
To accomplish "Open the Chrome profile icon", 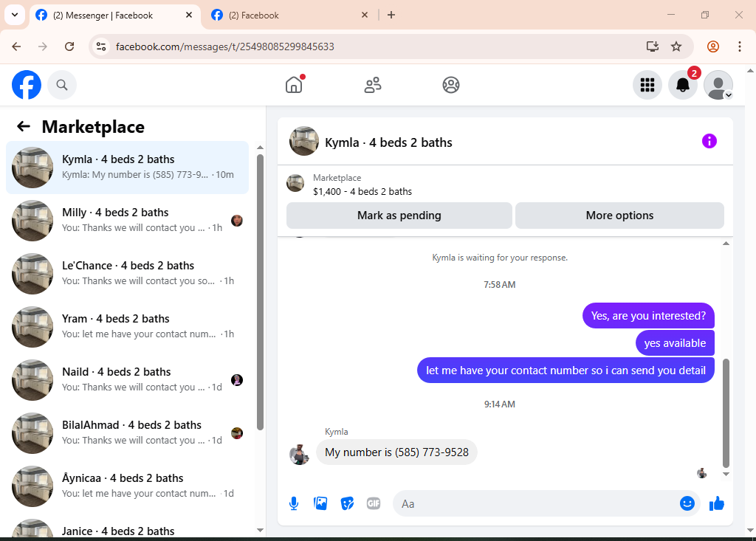I will coord(713,46).
